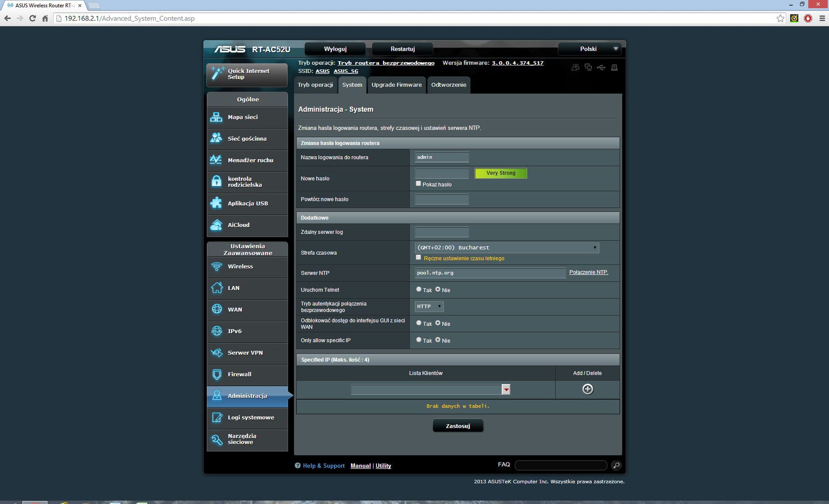
Task: Click the network copy status icon
Action: [x=588, y=67]
